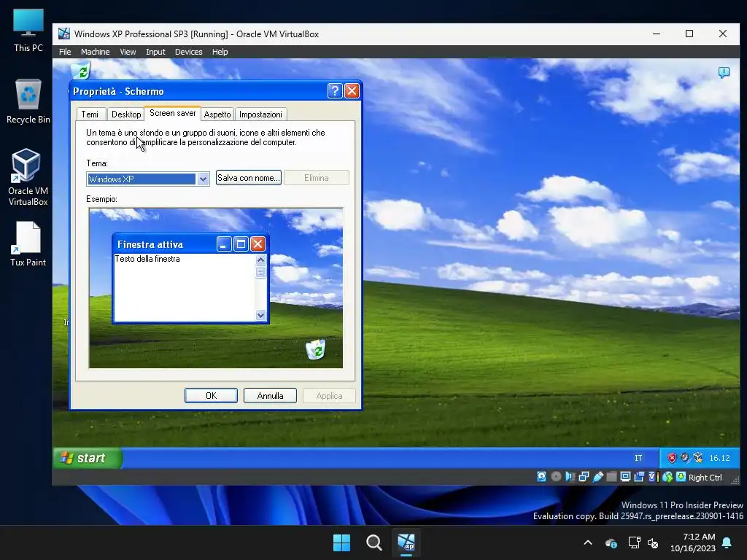Switch to the Desktop tab
This screenshot has height=560, width=747.
[x=126, y=114]
